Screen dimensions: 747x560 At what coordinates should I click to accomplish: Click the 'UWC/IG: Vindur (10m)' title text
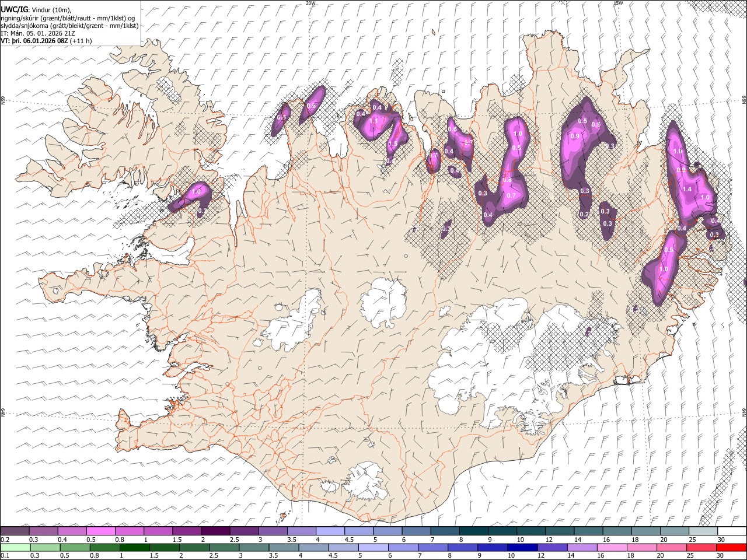point(36,9)
